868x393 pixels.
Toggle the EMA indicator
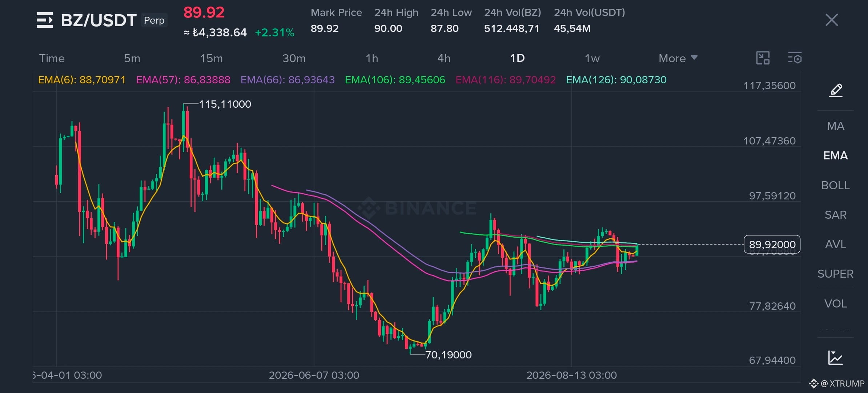click(x=836, y=155)
